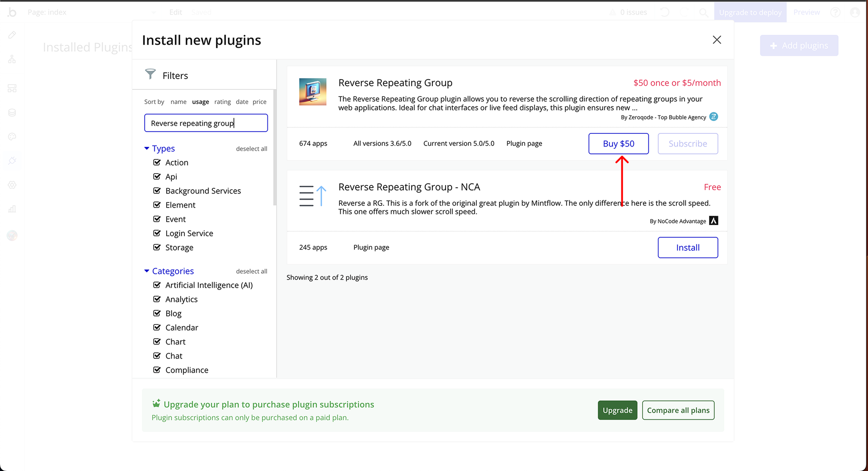
Task: Click the pencil Edit icon in toolbar
Action: 13,35
